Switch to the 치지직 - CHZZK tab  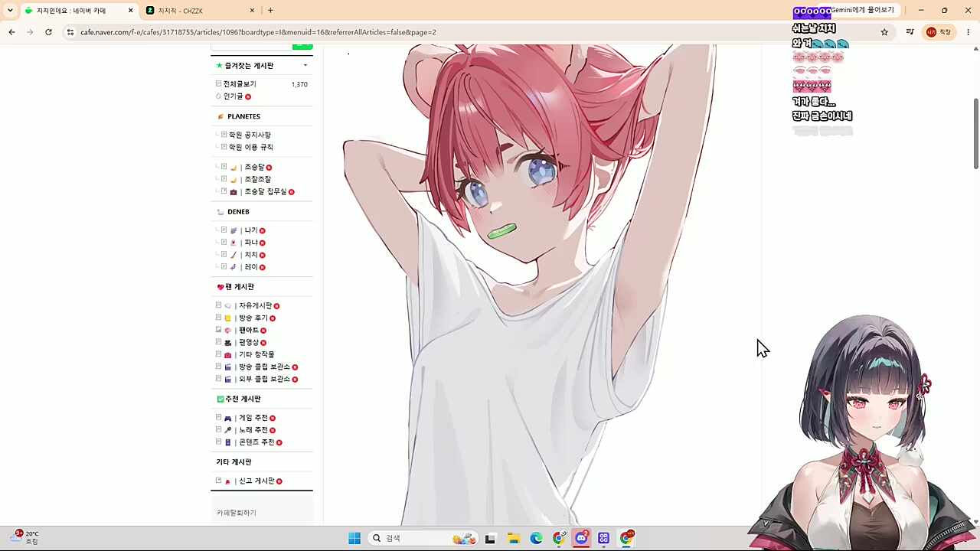point(201,11)
